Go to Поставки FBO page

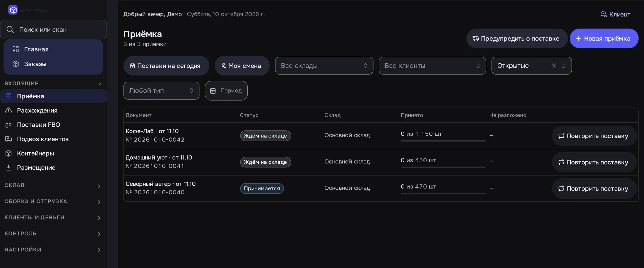[53, 125]
